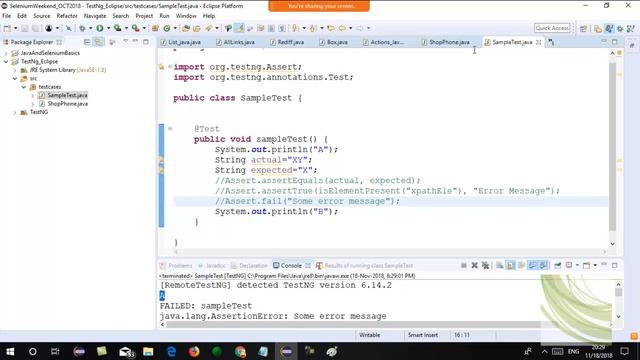Expand the JavaAndSeleniumBasics project

point(6,53)
